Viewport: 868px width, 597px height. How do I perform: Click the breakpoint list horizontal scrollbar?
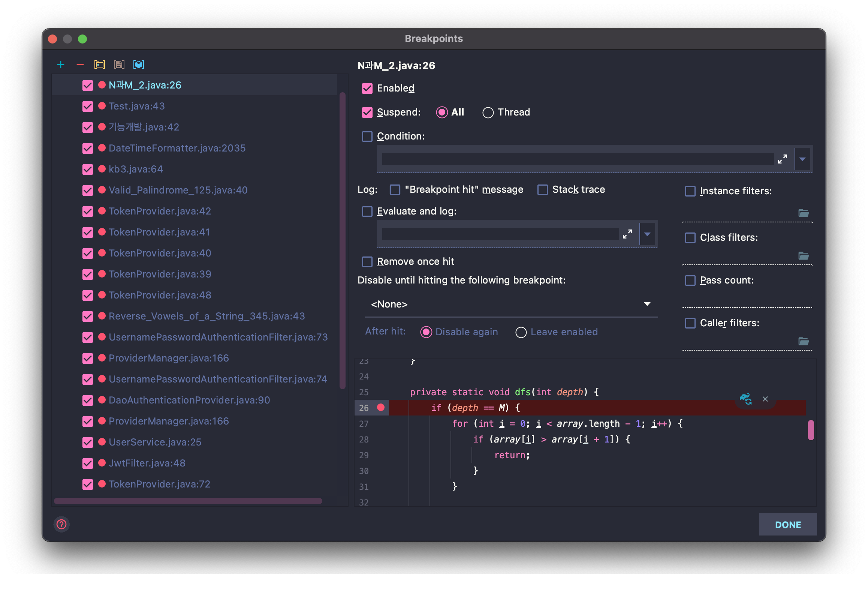tap(187, 501)
